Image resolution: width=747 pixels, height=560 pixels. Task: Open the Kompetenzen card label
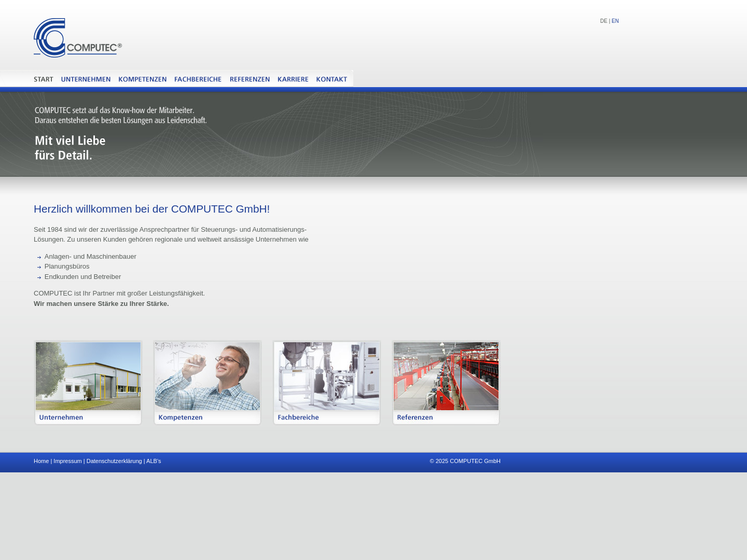[x=181, y=417]
